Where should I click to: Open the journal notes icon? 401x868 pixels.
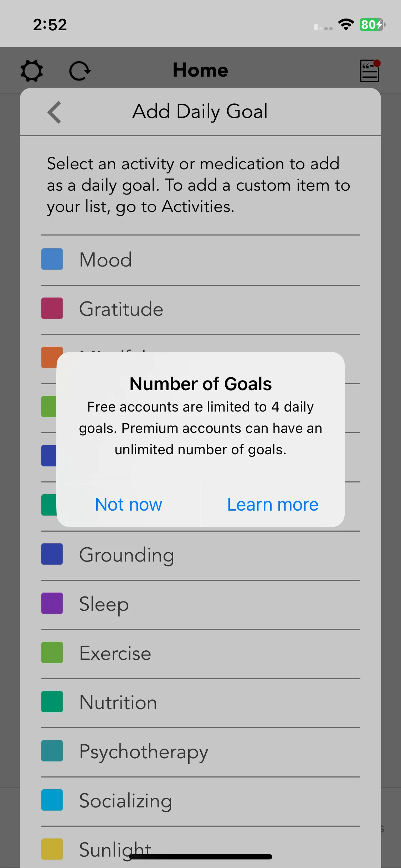click(370, 71)
